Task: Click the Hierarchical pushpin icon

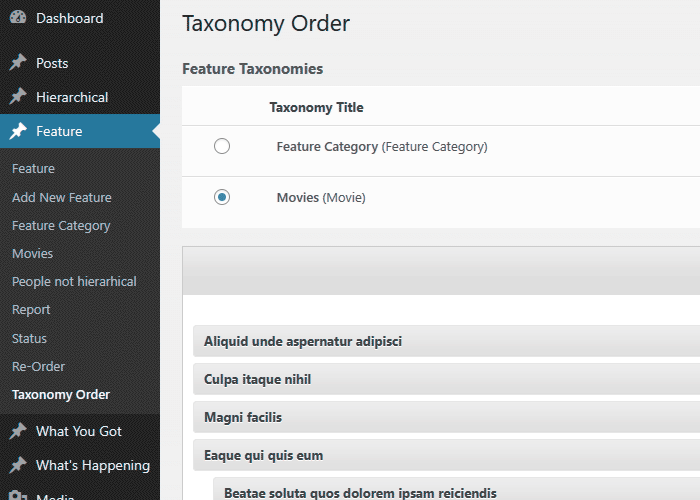Action: [18, 97]
